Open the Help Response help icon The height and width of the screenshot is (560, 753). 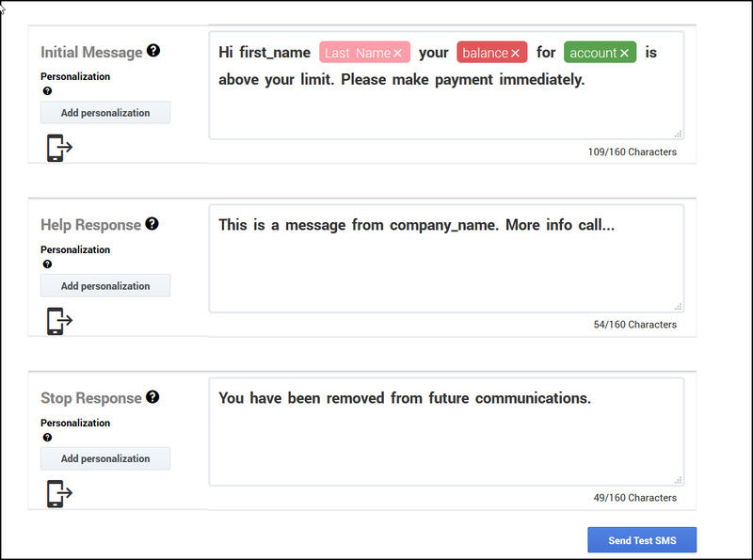(x=152, y=225)
